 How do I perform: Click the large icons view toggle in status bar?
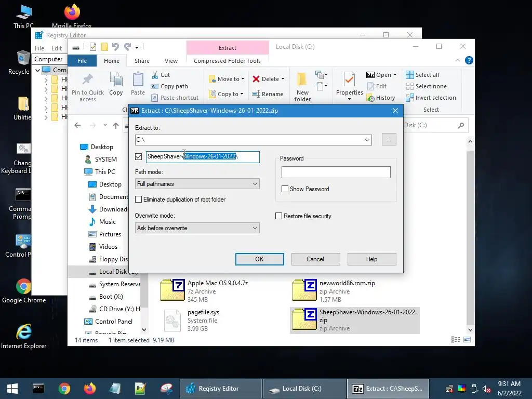pos(467,340)
